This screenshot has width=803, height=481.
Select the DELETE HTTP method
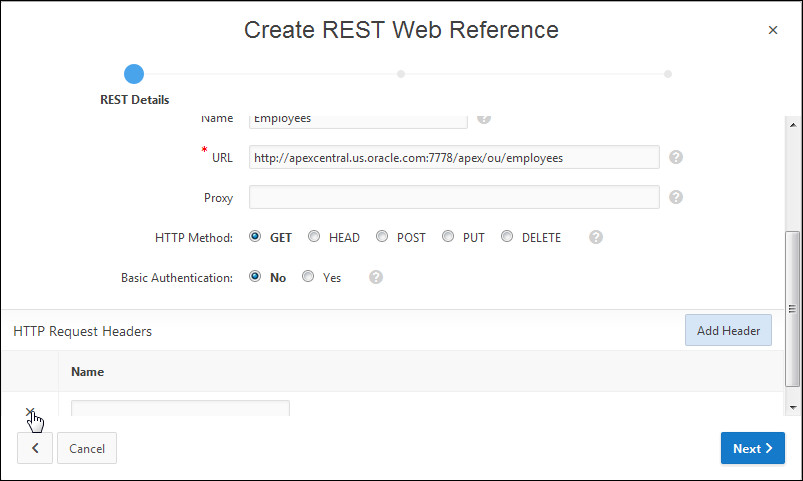click(507, 237)
